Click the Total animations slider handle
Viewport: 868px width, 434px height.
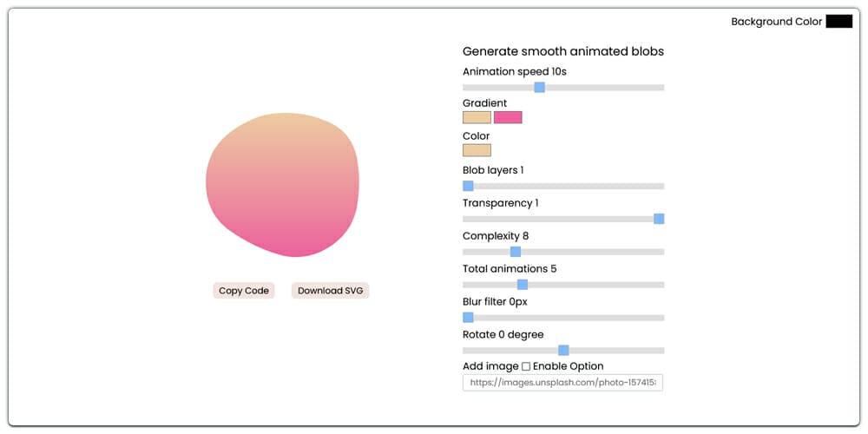[x=523, y=285]
